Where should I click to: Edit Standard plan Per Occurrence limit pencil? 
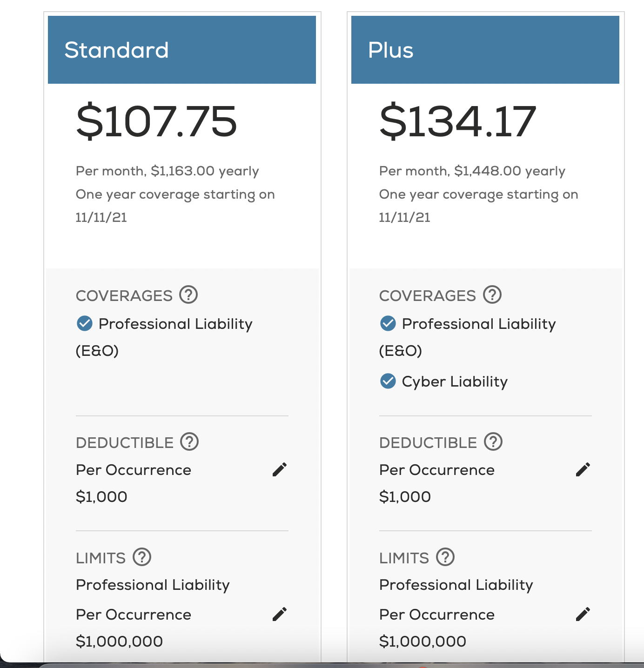pyautogui.click(x=280, y=615)
